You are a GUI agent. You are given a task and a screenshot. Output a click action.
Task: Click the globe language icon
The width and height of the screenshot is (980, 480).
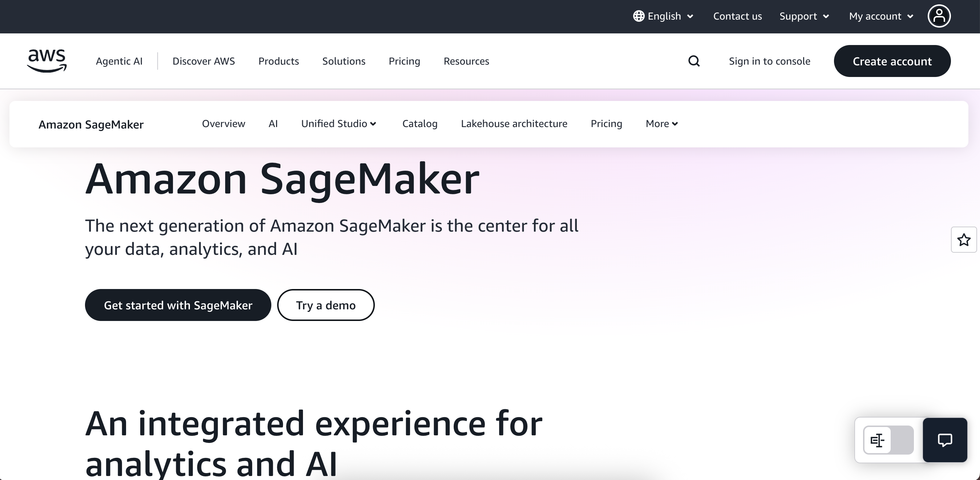[x=639, y=16]
